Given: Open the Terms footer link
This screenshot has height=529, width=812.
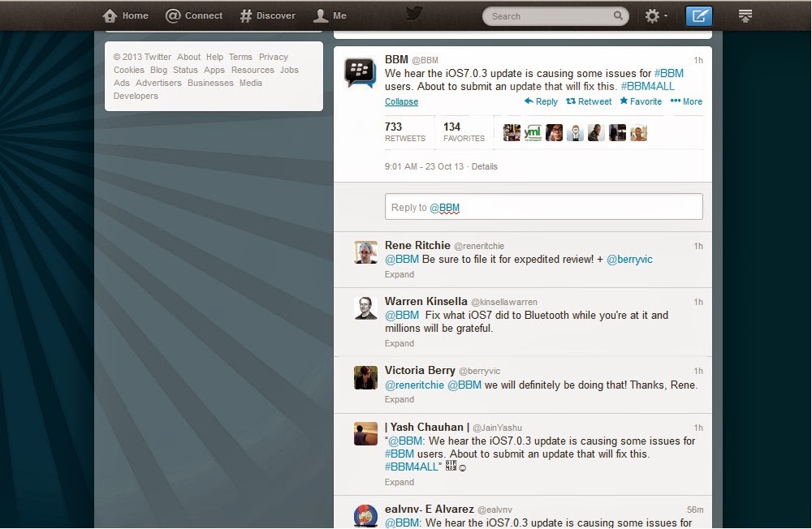Looking at the screenshot, I should pos(240,57).
